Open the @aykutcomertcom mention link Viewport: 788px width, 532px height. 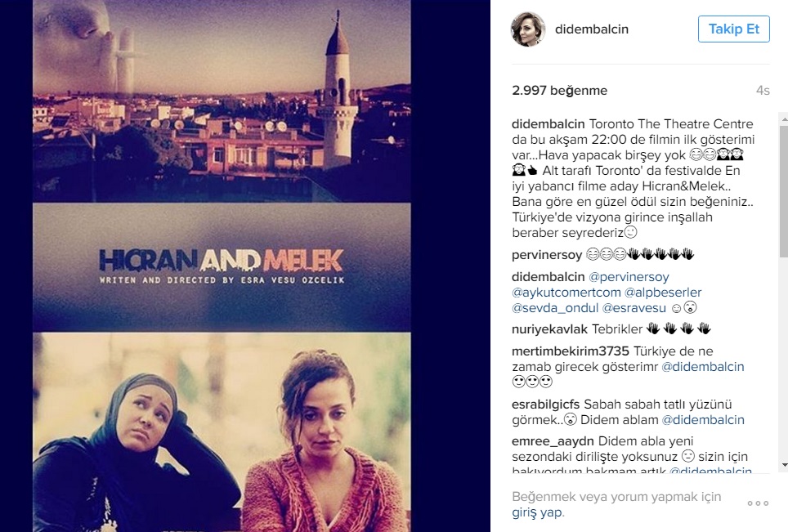[566, 293]
